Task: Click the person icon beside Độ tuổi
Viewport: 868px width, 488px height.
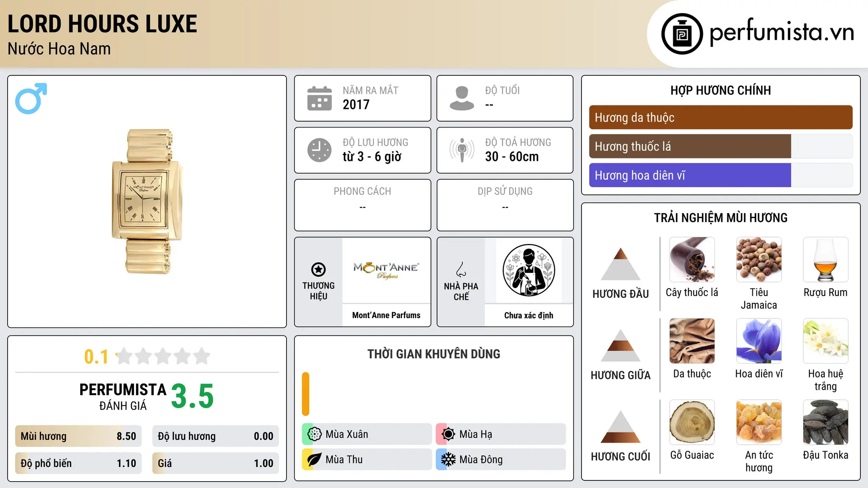Action: pyautogui.click(x=462, y=98)
